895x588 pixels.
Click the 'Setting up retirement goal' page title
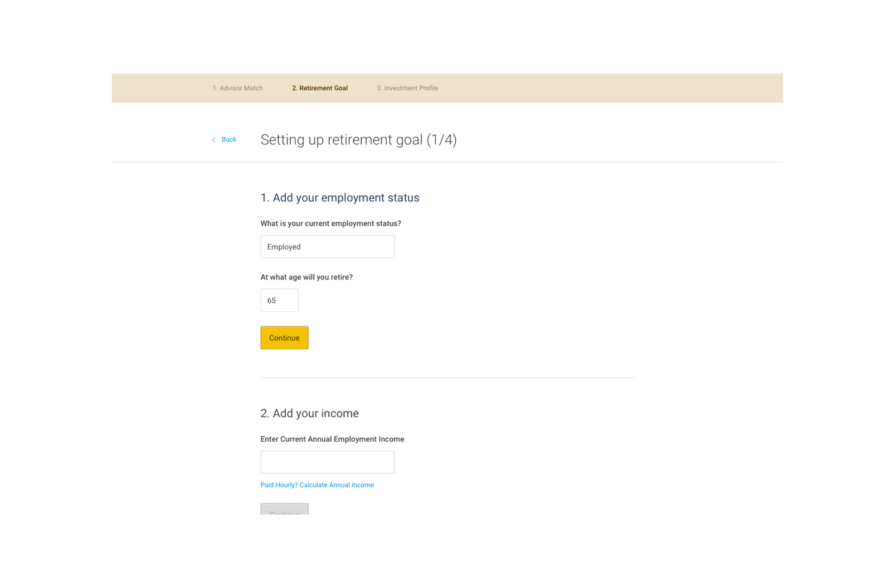(341, 140)
